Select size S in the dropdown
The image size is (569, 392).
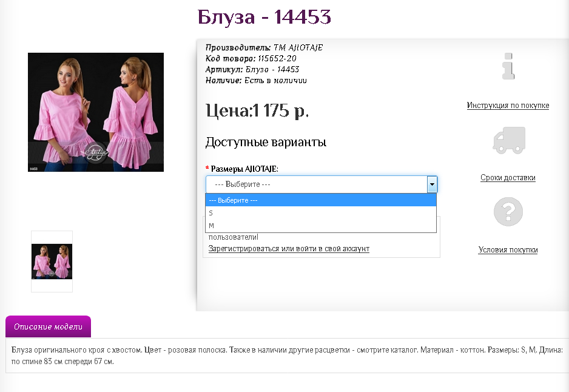321,213
